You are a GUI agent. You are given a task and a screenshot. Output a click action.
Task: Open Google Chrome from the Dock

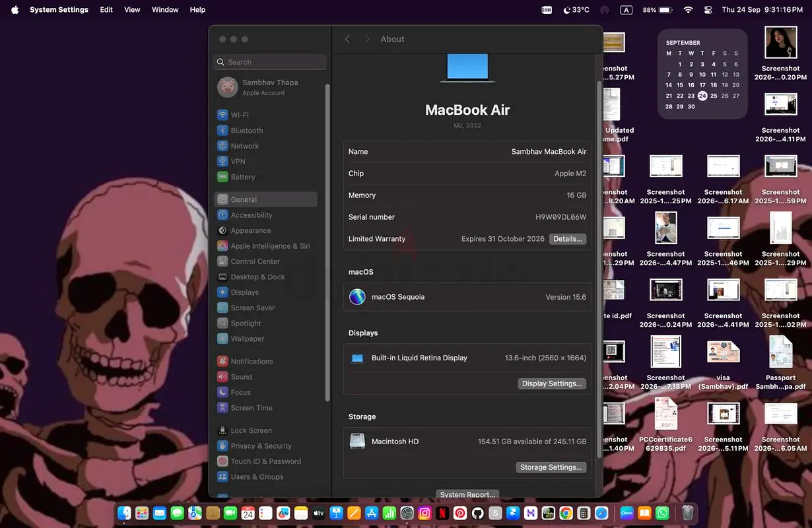(x=566, y=513)
